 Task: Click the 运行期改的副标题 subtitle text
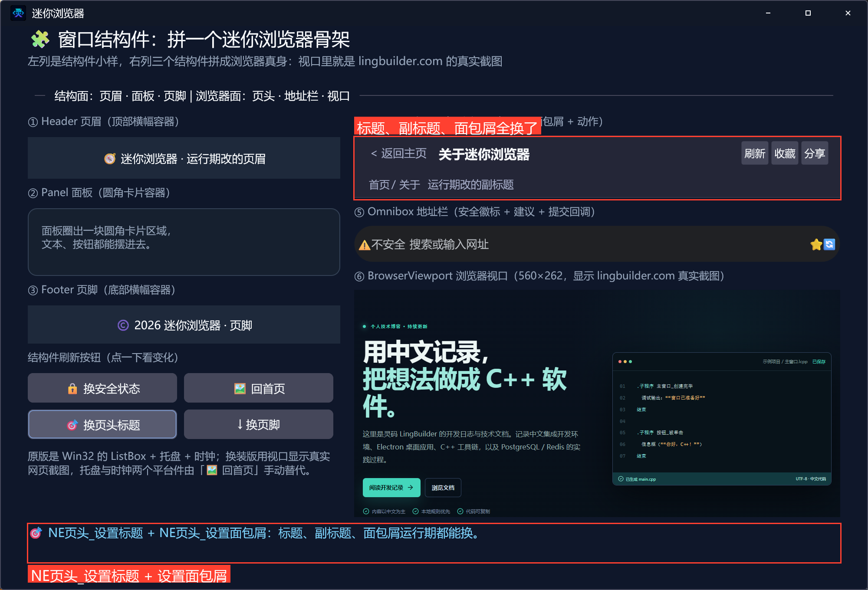[x=470, y=185]
